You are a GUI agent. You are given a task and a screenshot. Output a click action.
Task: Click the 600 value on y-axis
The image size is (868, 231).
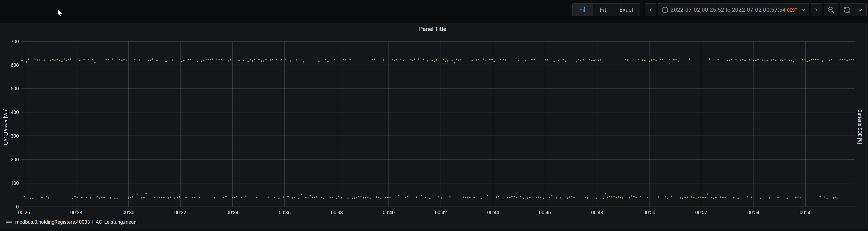pos(15,65)
